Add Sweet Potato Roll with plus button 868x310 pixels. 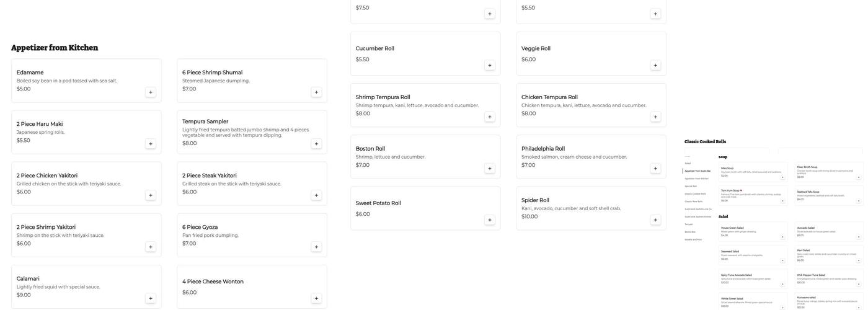tap(490, 220)
